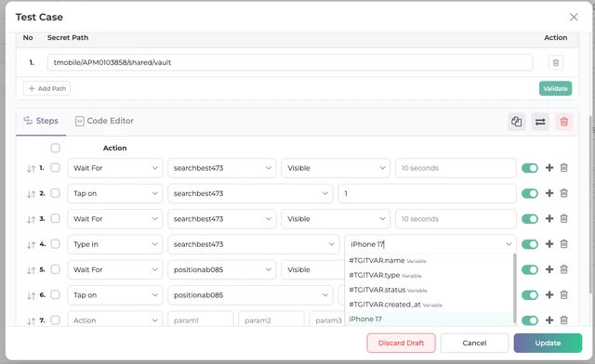The image size is (595, 364).
Task: Add a step after step 2
Action: click(x=549, y=193)
